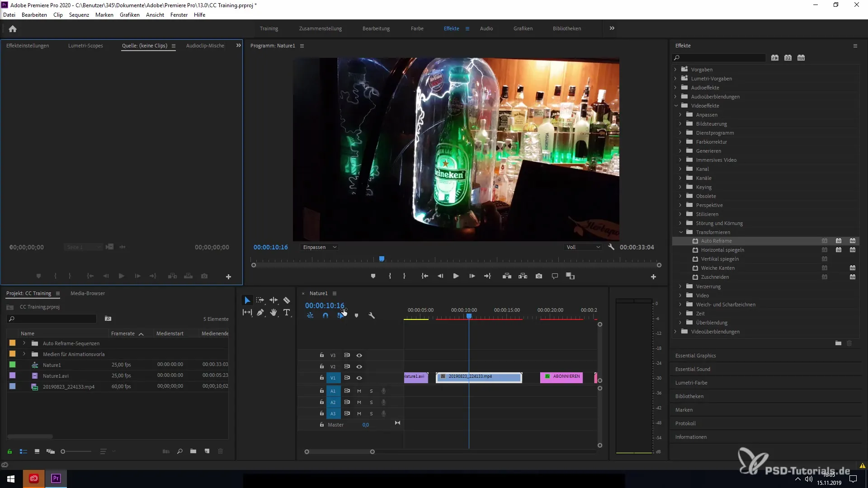The image size is (868, 488).
Task: Expand the Keying folder
Action: click(680, 187)
